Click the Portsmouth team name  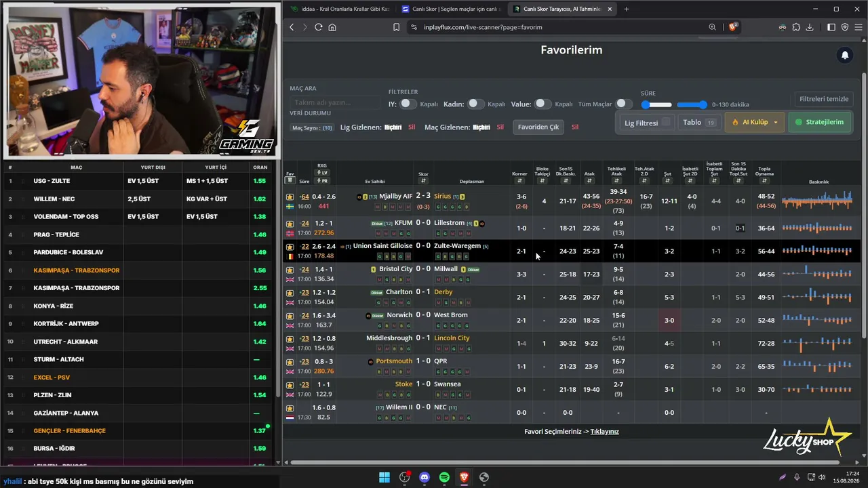pyautogui.click(x=394, y=361)
